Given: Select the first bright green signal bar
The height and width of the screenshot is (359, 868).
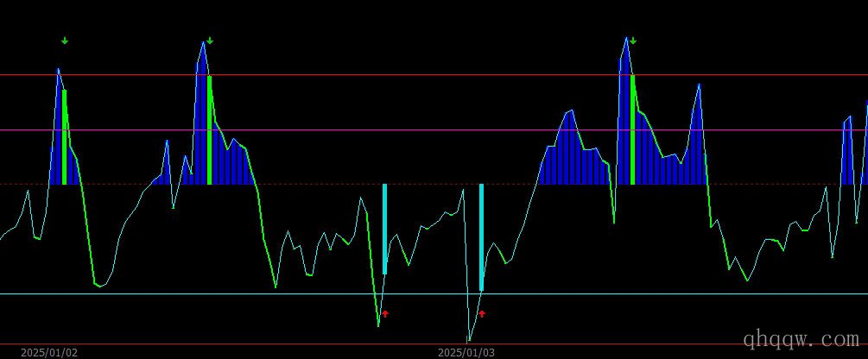Looking at the screenshot, I should (65, 136).
